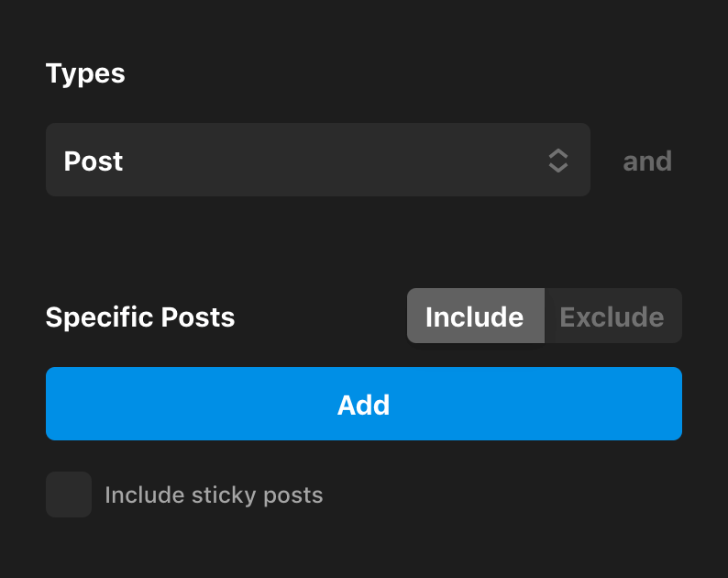The height and width of the screenshot is (578, 728).
Task: Click the "Include sticky posts" label text
Action: coord(214,495)
